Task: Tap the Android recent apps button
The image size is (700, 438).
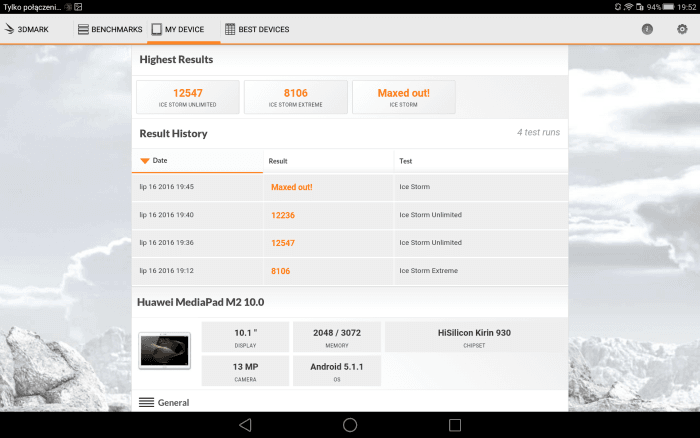Action: tap(455, 425)
